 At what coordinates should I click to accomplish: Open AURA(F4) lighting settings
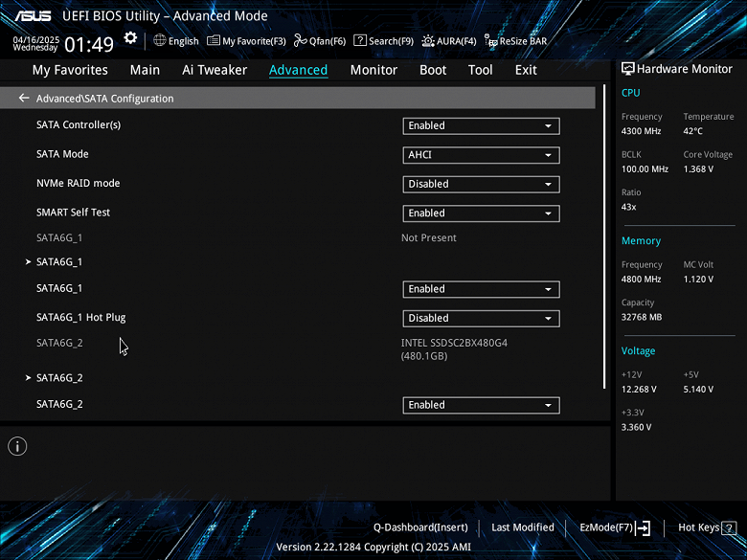click(428, 41)
